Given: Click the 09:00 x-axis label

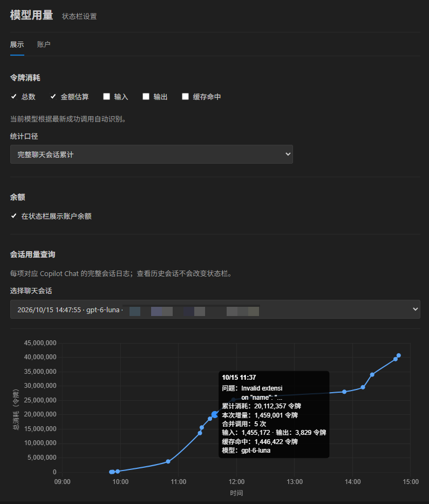Looking at the screenshot, I should click(62, 482).
